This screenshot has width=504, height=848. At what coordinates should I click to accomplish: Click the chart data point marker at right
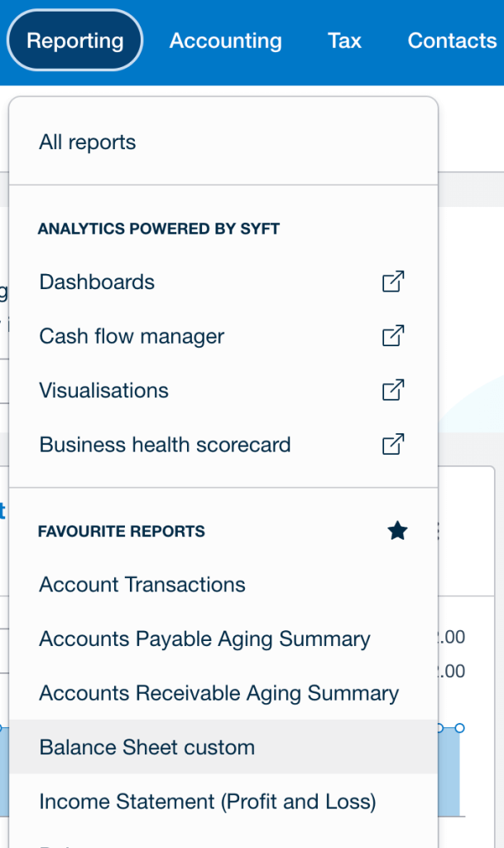(x=460, y=728)
